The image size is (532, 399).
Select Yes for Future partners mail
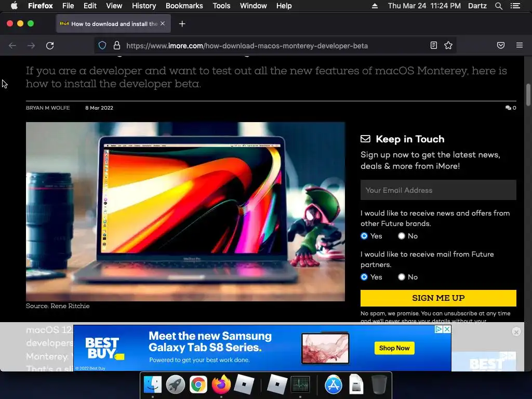click(364, 277)
